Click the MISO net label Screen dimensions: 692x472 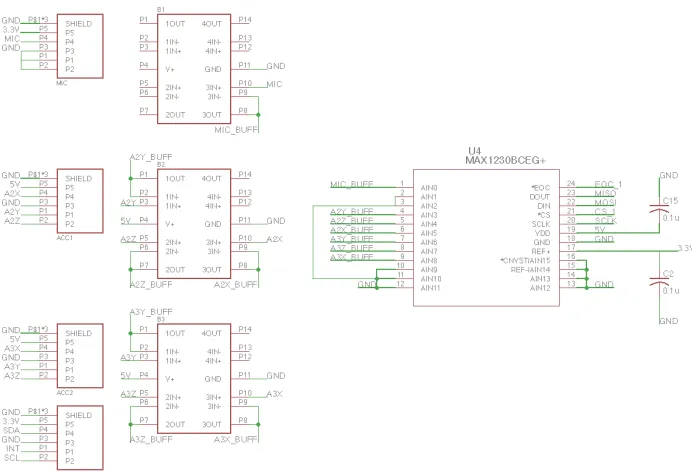605,193
